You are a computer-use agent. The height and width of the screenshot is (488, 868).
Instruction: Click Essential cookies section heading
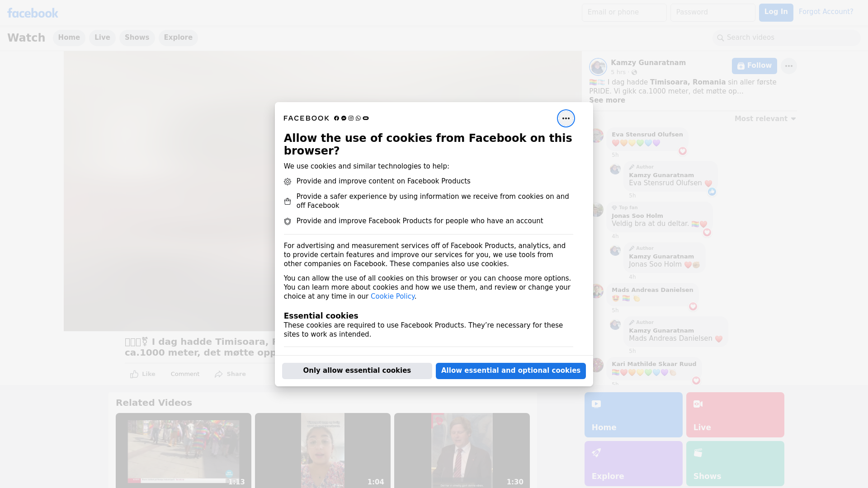[321, 316]
